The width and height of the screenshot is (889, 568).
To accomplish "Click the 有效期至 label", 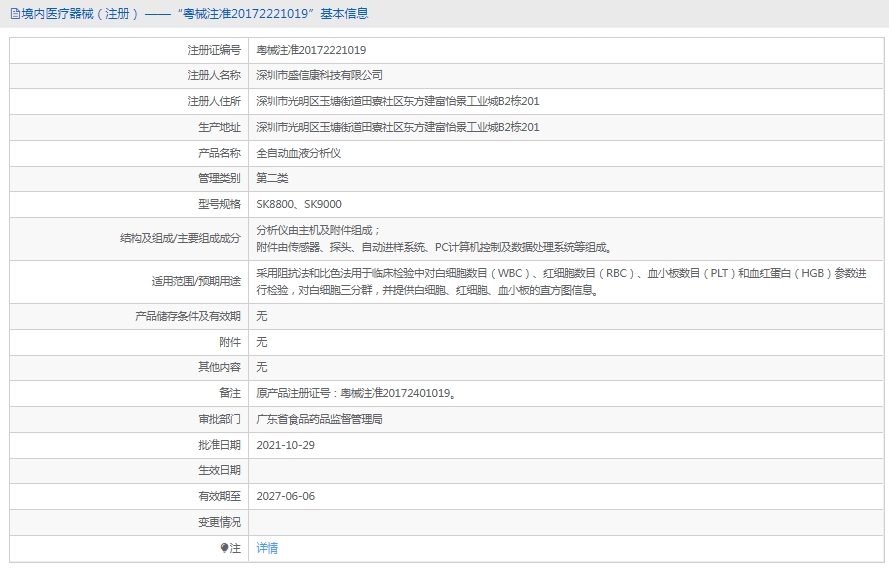I will click(219, 497).
